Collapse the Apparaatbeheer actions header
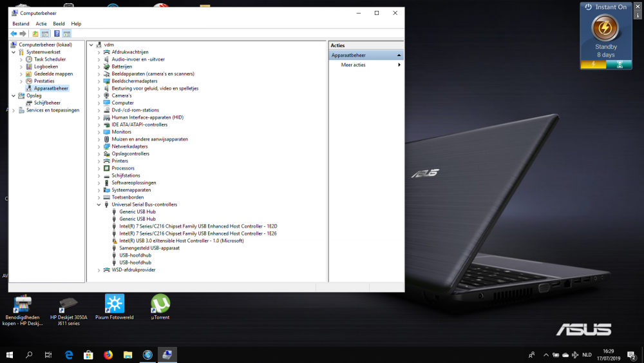 399,55
